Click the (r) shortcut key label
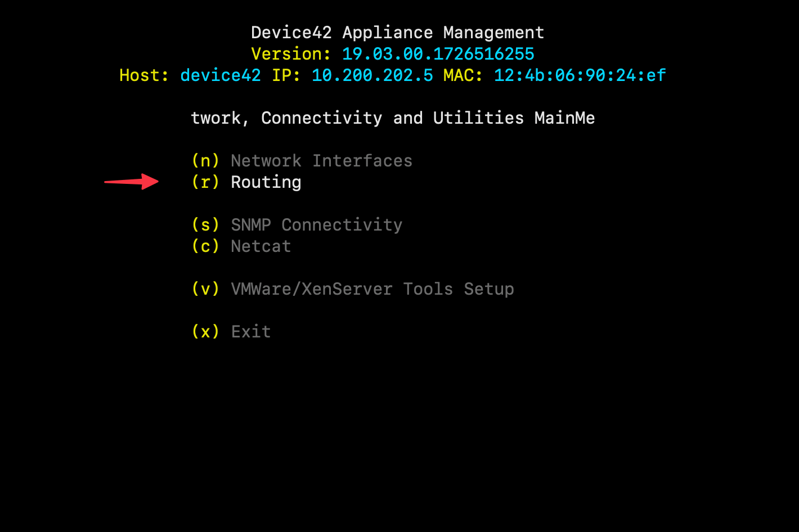 coord(205,182)
